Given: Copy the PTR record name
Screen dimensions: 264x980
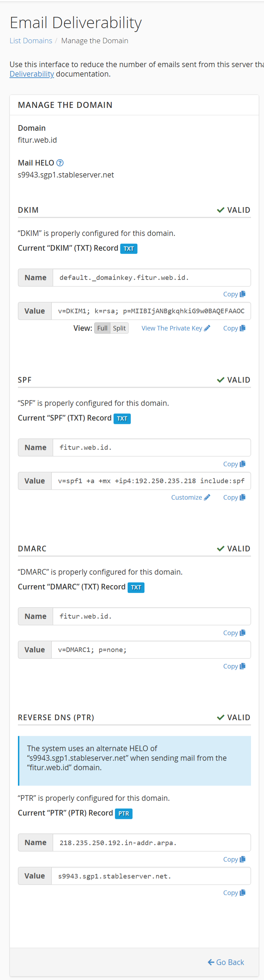Looking at the screenshot, I should click(x=234, y=859).
